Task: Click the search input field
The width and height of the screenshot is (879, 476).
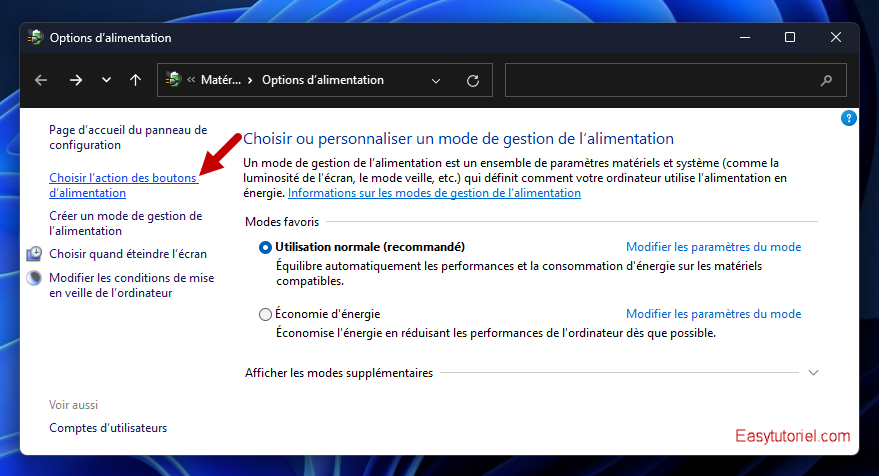Action: (x=676, y=80)
